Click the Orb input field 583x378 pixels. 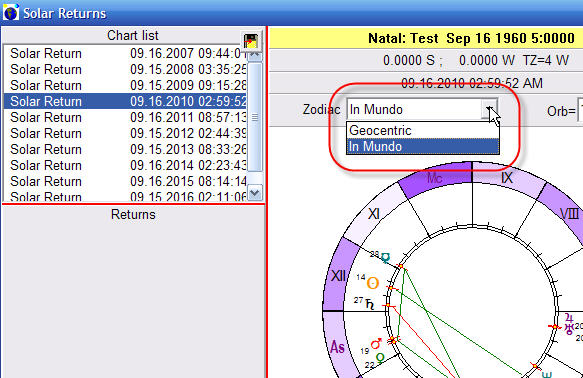click(580, 110)
